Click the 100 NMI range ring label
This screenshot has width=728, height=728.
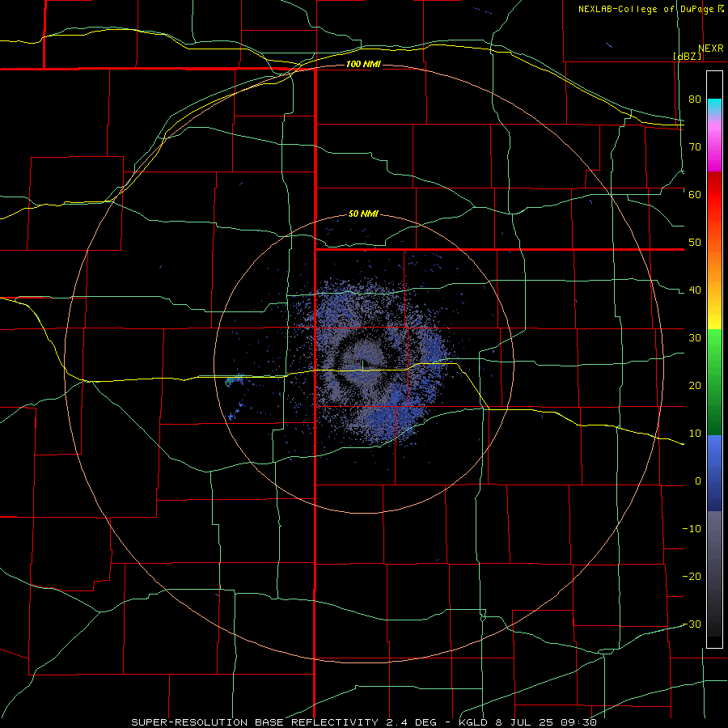(x=363, y=64)
